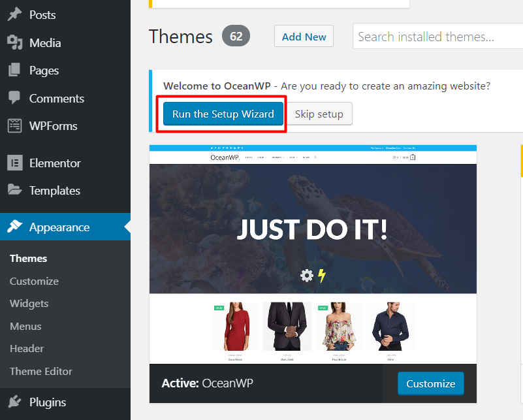Select the Appearance menu item
This screenshot has width=523, height=420.
click(x=65, y=227)
